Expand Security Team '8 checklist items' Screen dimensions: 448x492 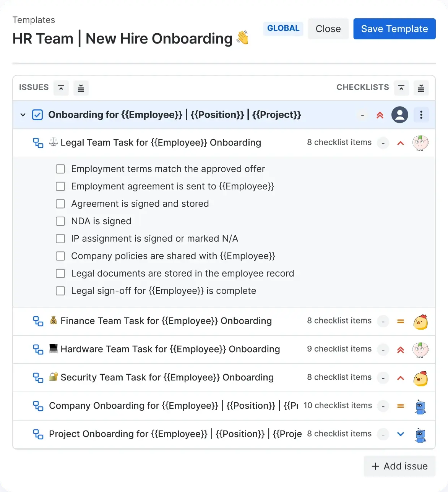[x=339, y=377]
